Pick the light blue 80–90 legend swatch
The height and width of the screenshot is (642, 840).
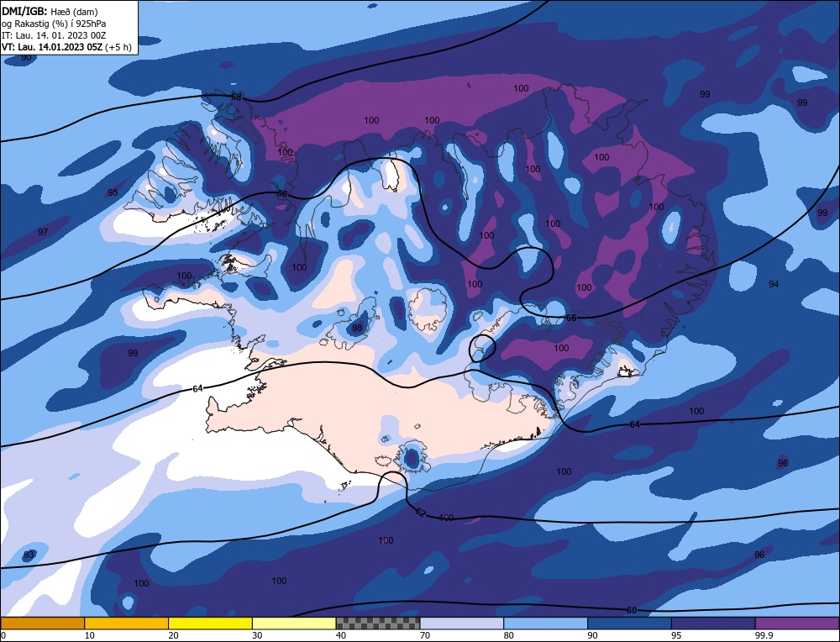(x=545, y=624)
